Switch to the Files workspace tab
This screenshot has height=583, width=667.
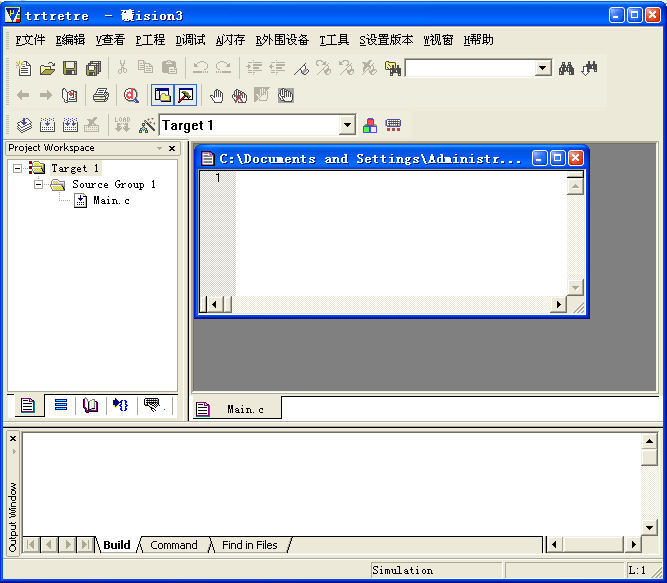[28, 405]
